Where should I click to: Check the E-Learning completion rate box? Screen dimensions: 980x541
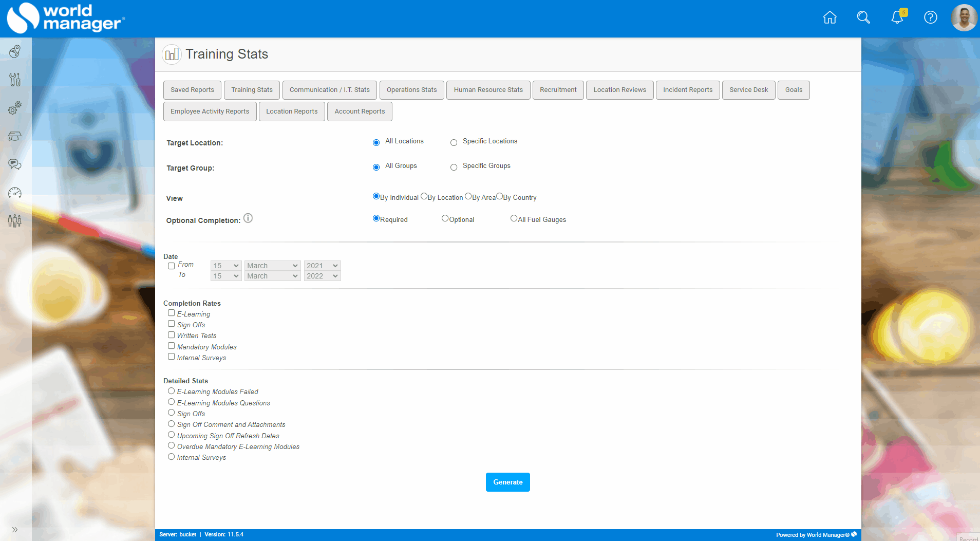coord(172,313)
